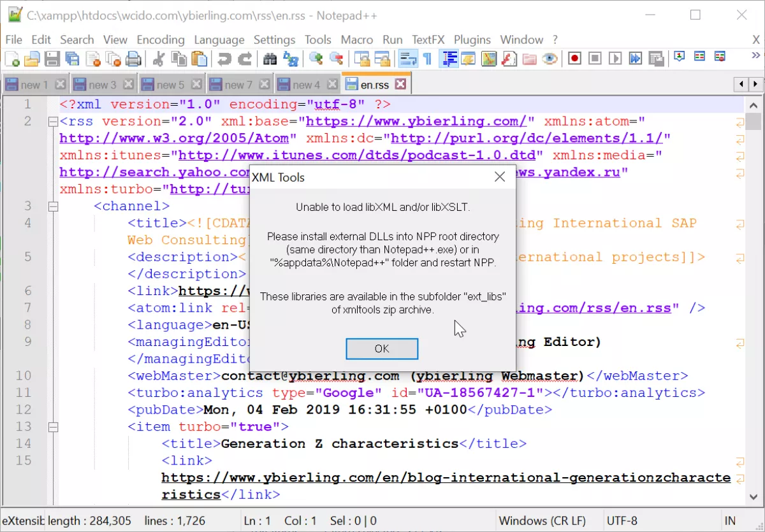Click Synchronize Vertical Scrolling icon
Image resolution: width=765 pixels, height=532 pixels.
click(x=361, y=59)
